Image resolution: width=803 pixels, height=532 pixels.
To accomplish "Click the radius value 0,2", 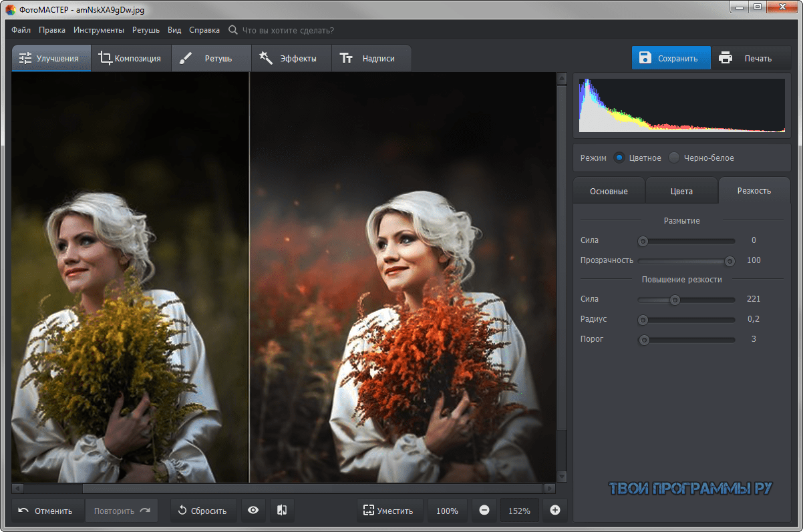I will tap(754, 319).
